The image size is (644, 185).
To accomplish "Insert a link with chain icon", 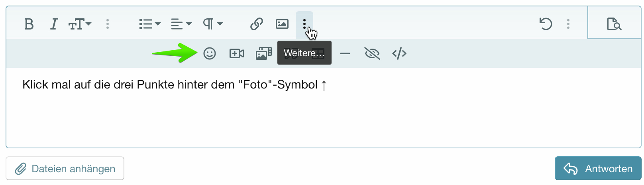I will (256, 24).
